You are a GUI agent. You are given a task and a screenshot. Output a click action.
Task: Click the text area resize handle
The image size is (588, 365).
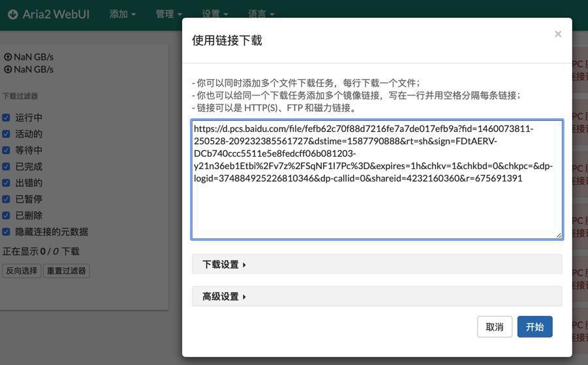point(559,235)
